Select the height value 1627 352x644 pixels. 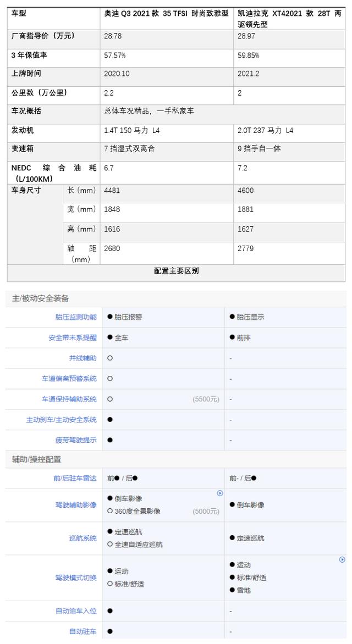point(245,229)
